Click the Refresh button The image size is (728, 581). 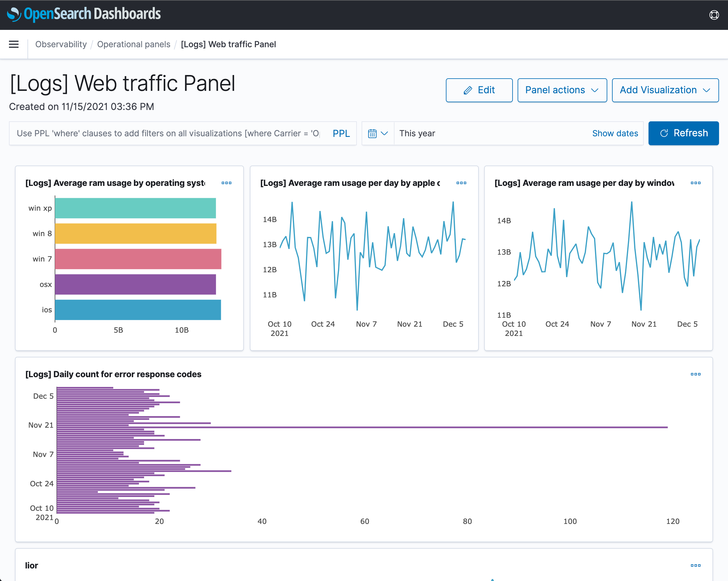pyautogui.click(x=683, y=133)
